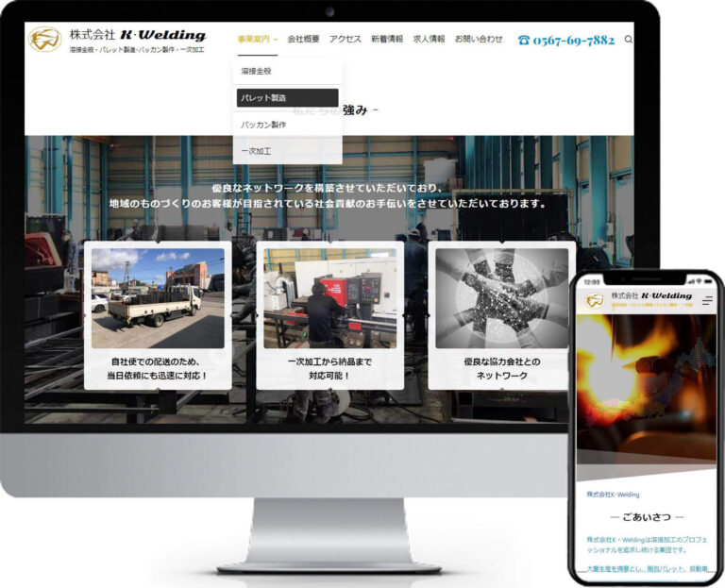Click the phone number 0567-69-7882
This screenshot has width=725, height=588.
point(574,41)
